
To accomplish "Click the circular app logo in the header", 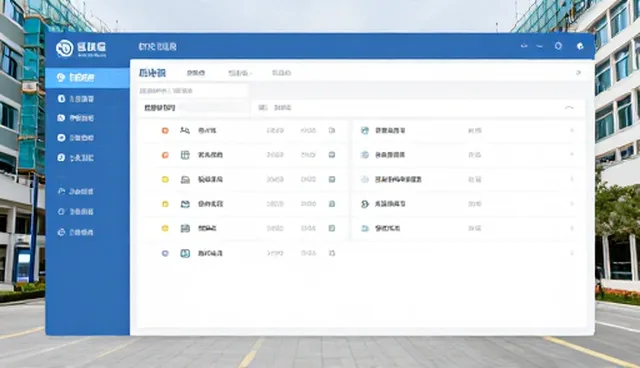I will (64, 49).
